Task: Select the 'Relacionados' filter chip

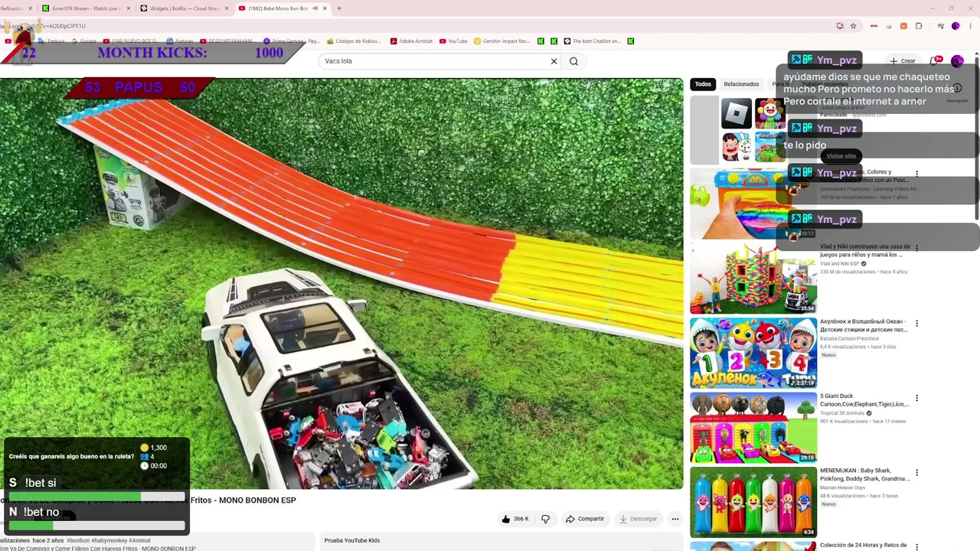Action: 741,84
